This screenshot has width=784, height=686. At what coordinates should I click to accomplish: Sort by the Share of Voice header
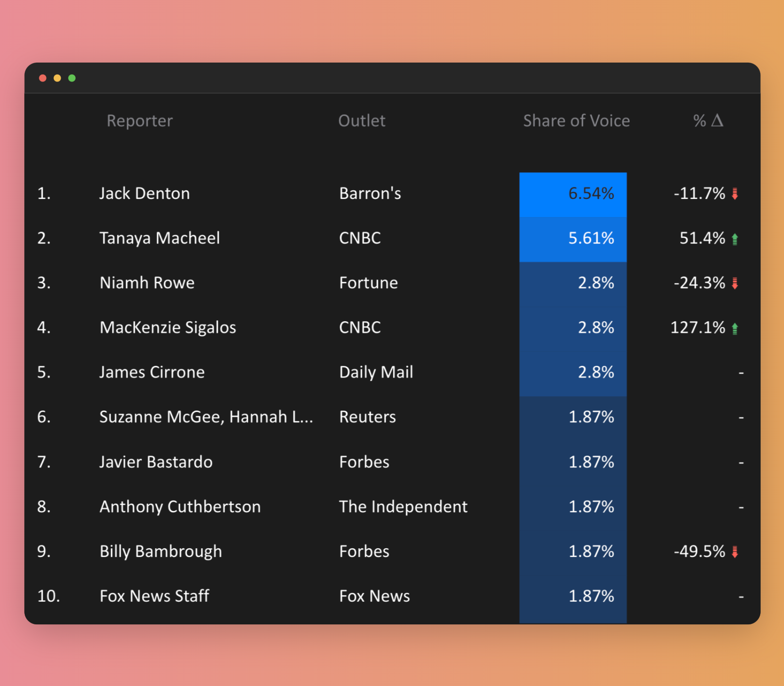576,121
